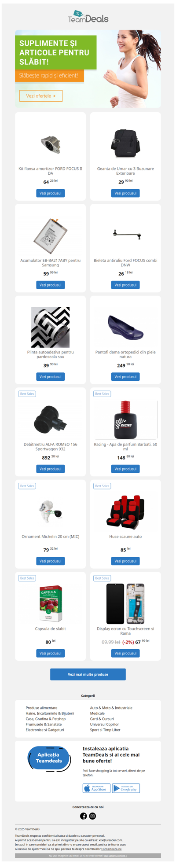Image resolution: width=176 pixels, height=868 pixels.
Task: Click the Capsula de slabit box image
Action: tap(51, 604)
